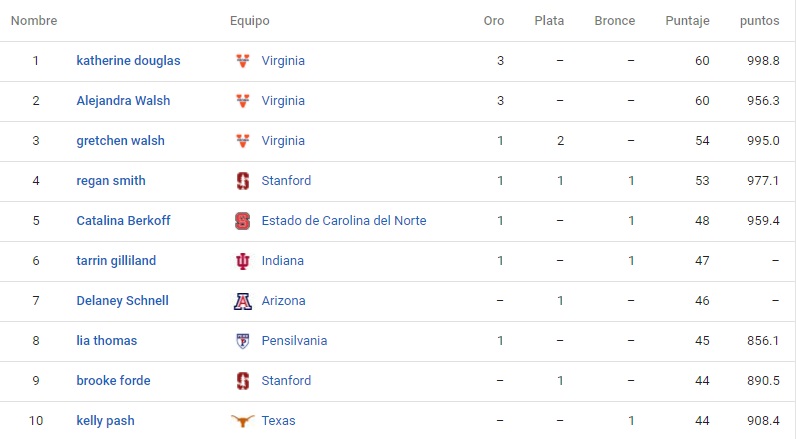
Task: Click Indiana logo in gilliland row
Action: click(243, 261)
